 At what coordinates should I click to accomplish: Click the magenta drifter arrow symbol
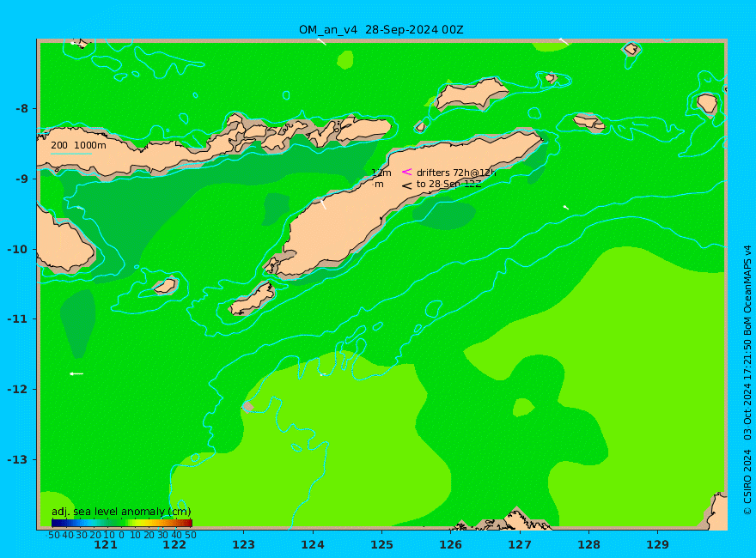(x=407, y=172)
